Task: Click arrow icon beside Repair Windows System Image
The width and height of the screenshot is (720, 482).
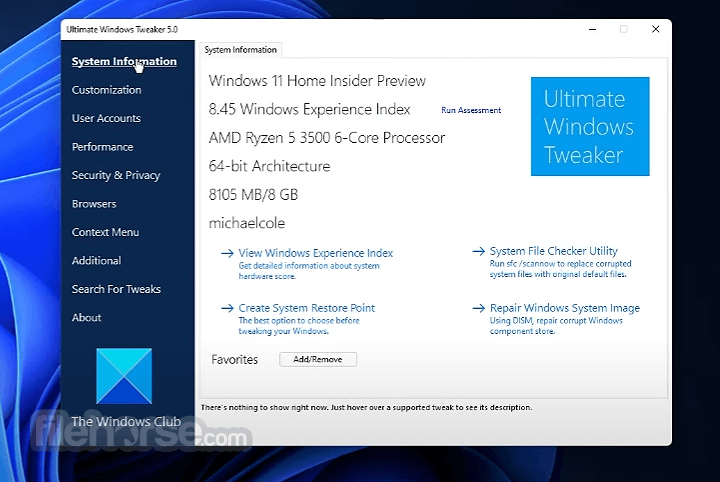Action: [x=478, y=308]
